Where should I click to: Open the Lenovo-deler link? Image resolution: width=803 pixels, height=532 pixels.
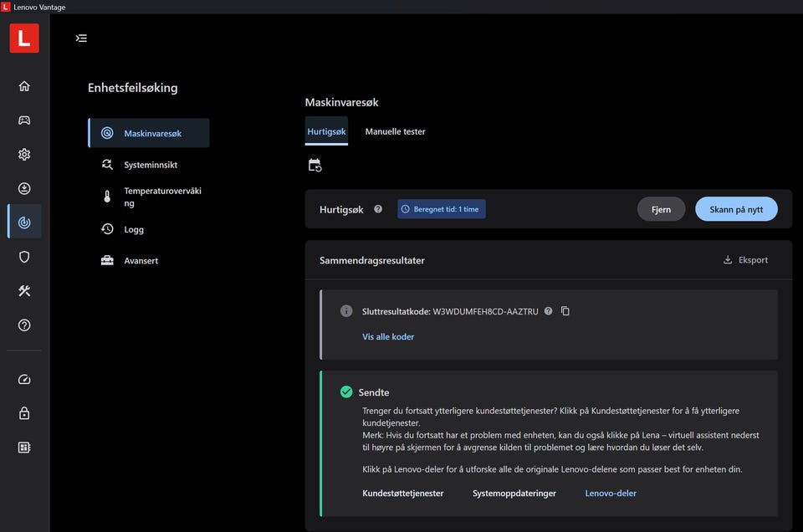611,493
